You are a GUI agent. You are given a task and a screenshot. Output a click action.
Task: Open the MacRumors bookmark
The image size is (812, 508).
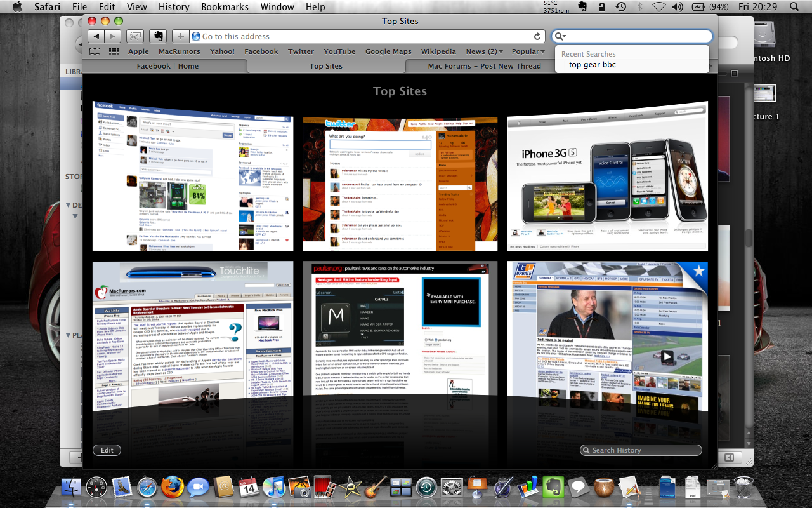point(180,51)
